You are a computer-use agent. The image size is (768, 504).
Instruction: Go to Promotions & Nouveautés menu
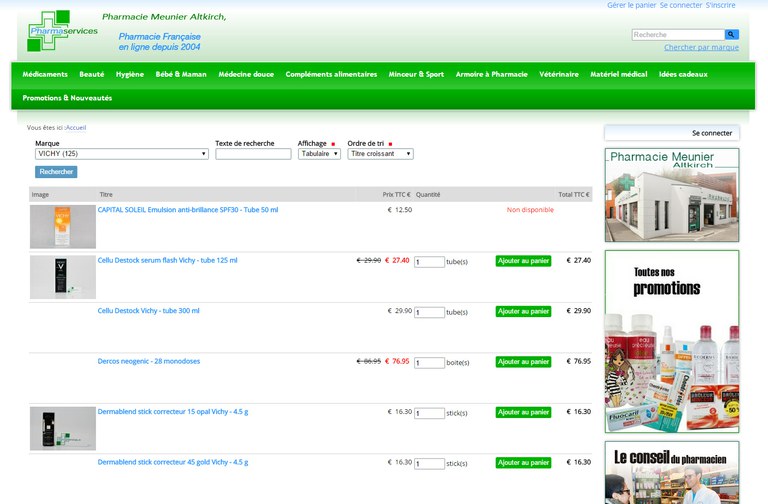click(x=67, y=98)
